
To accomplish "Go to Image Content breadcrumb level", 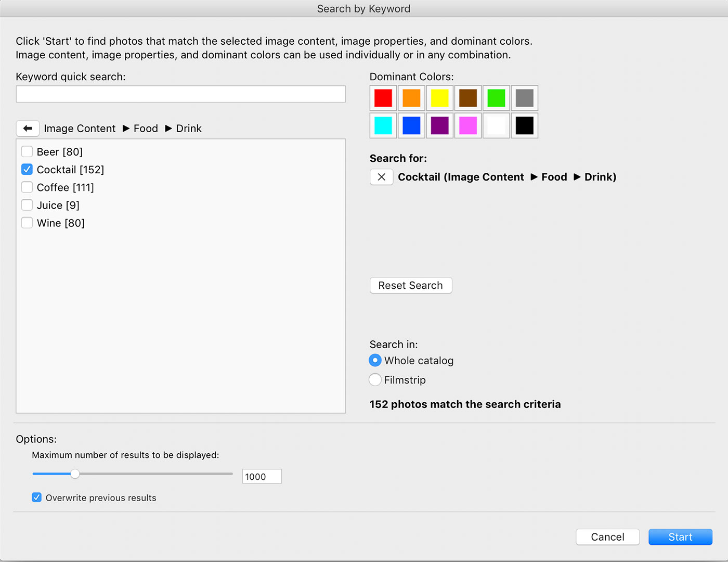I will pos(80,129).
